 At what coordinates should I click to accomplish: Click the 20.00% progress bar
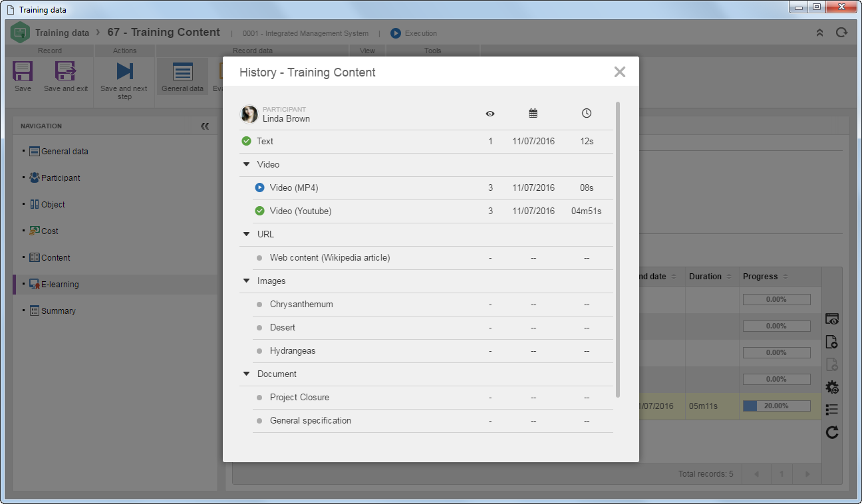coord(776,406)
